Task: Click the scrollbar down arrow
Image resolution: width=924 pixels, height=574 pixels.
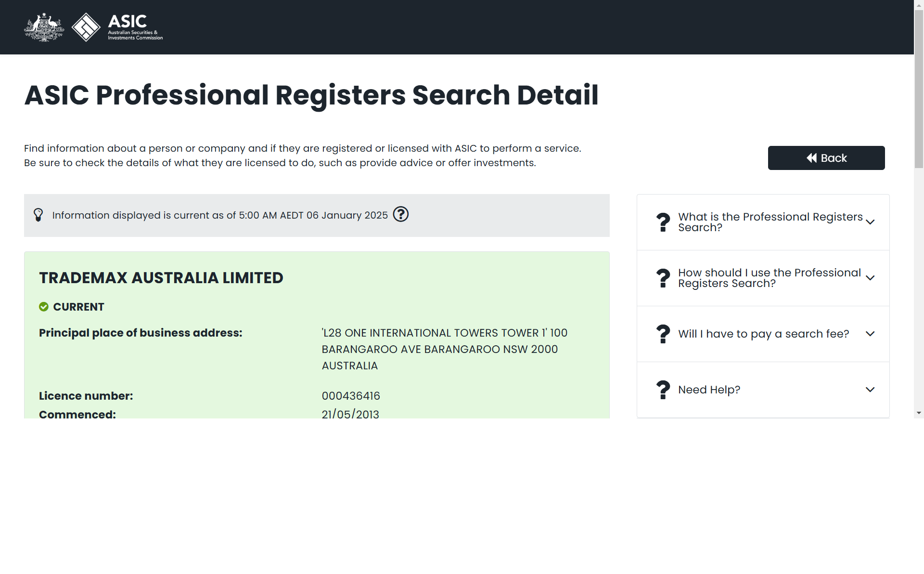Action: pos(919,413)
